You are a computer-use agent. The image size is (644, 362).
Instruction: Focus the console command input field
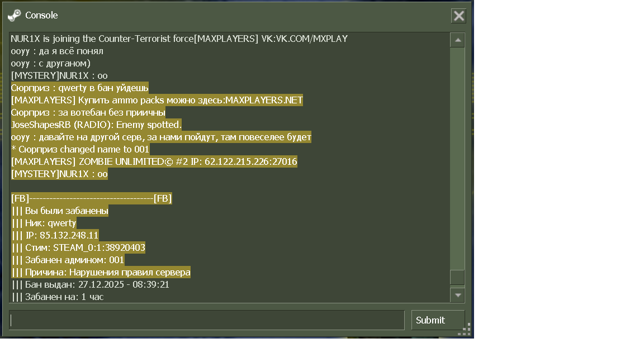click(x=207, y=320)
